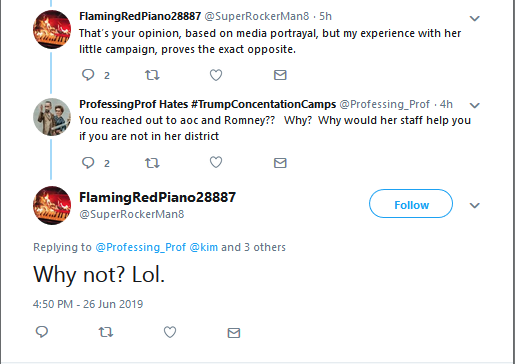Like ProfessingProf's tweet about her district
Image resolution: width=515 pixels, height=364 pixels.
pyautogui.click(x=216, y=162)
